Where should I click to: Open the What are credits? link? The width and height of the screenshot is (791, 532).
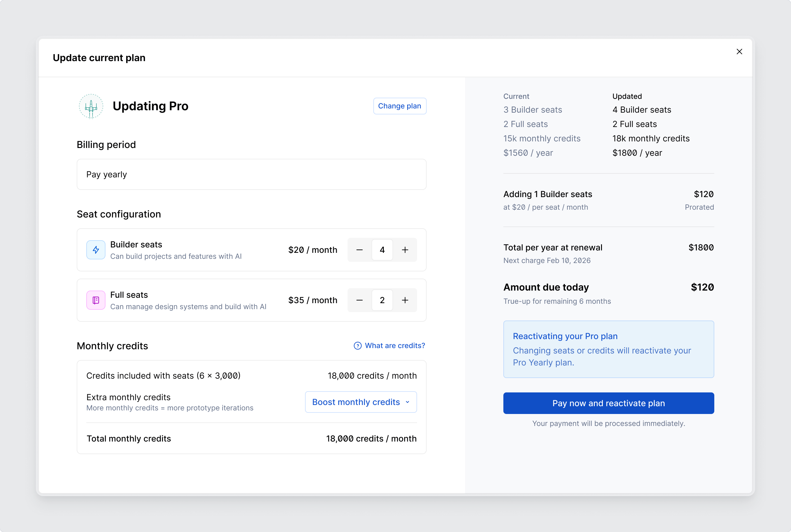coord(395,346)
